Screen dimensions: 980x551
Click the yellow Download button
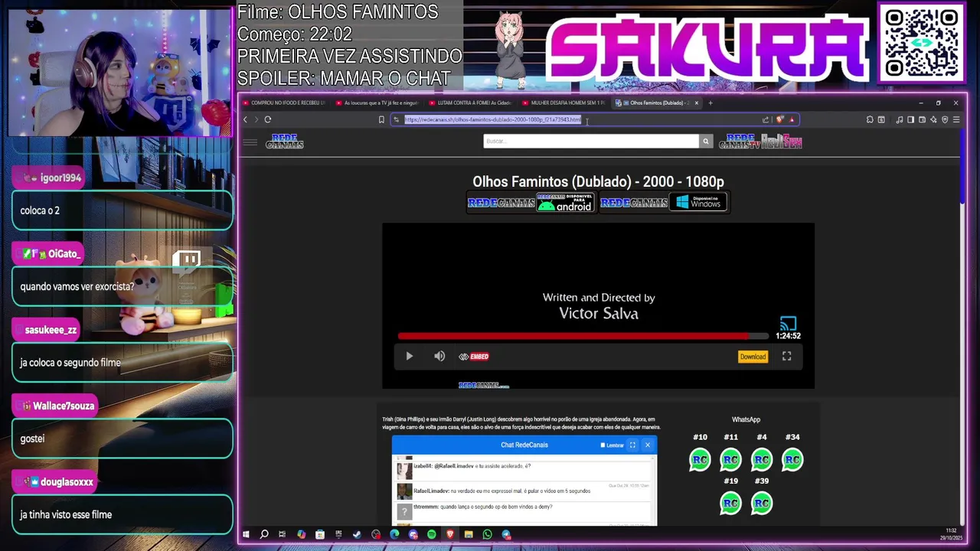[753, 357]
